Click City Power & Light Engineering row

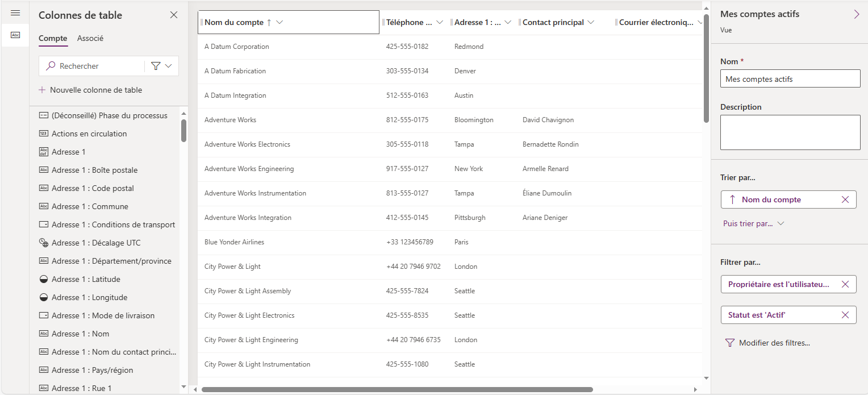(x=450, y=340)
